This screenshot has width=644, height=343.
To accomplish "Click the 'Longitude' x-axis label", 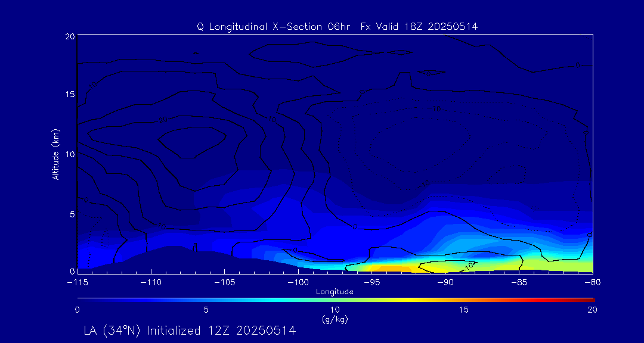I will (x=335, y=292).
